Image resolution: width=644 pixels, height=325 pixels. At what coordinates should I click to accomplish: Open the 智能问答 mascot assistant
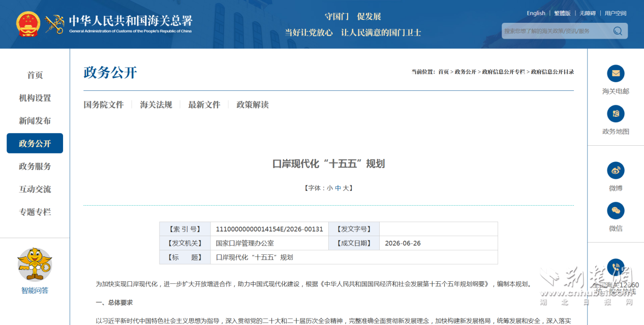coord(35,264)
